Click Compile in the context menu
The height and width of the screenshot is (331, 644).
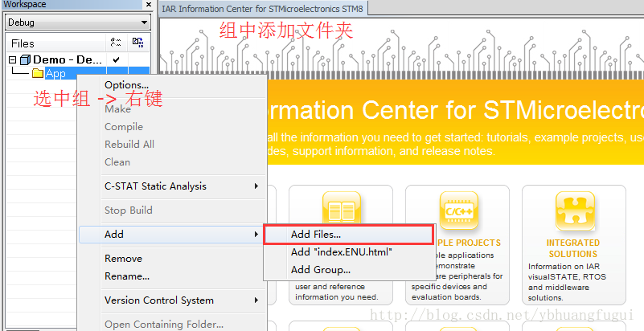(172, 127)
